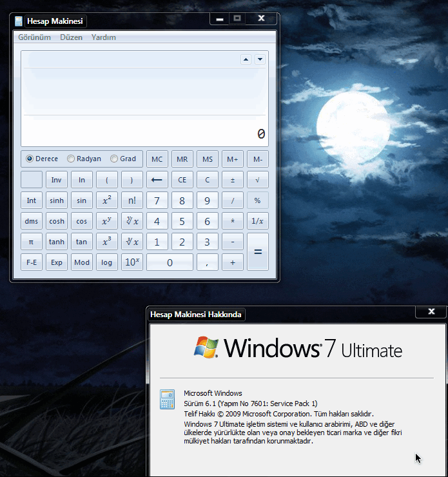Click the MR memory recall button
The image size is (448, 477).
[182, 159]
